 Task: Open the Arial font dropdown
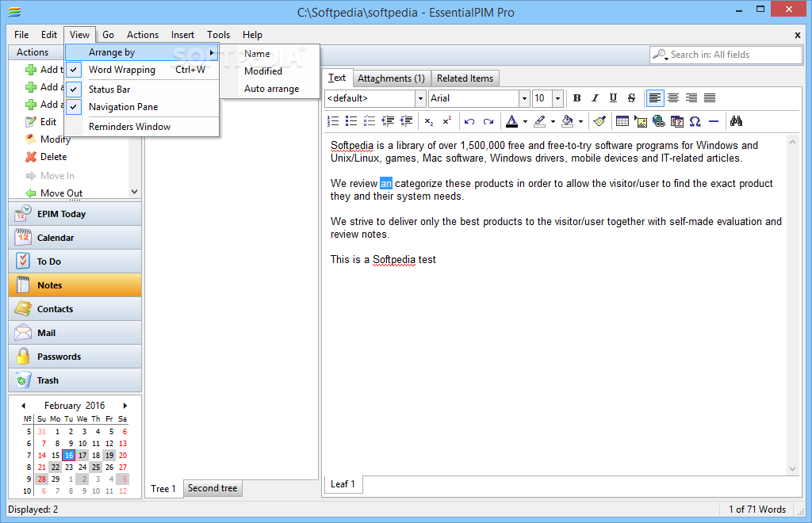[524, 98]
